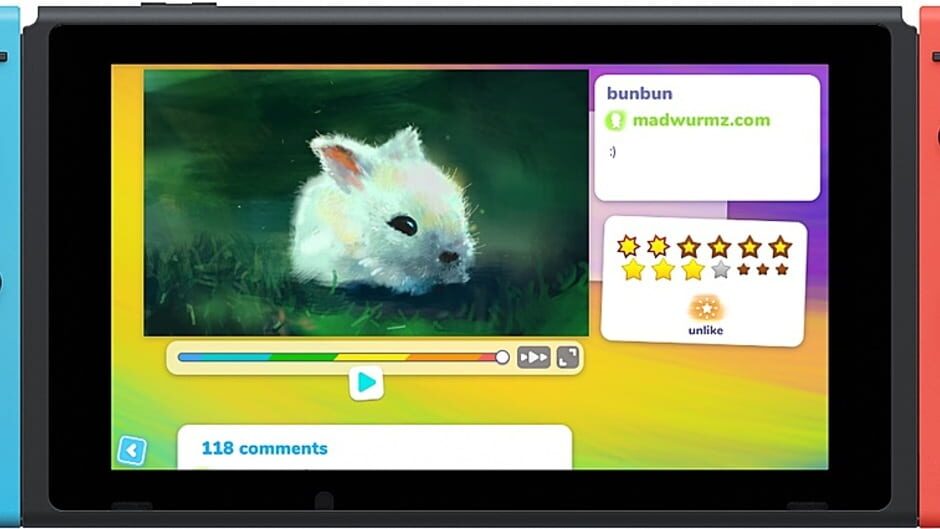This screenshot has width=940, height=529.
Task: Click the grey silver star in ratings
Action: tap(720, 269)
